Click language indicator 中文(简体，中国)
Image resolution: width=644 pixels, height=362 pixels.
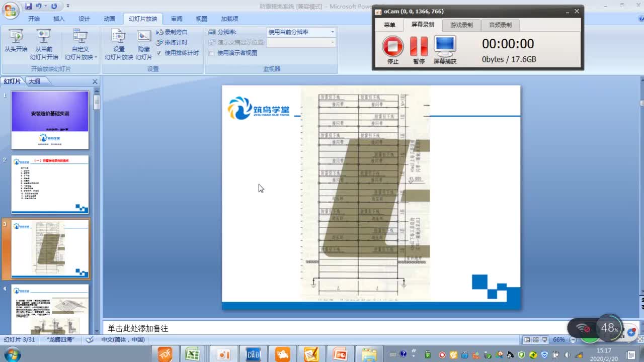[123, 339]
